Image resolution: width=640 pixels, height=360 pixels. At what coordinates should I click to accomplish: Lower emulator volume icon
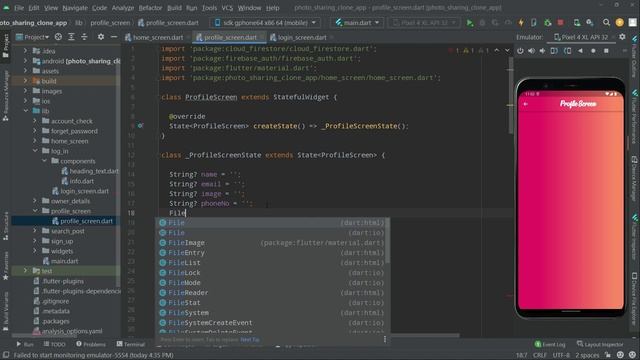click(542, 51)
